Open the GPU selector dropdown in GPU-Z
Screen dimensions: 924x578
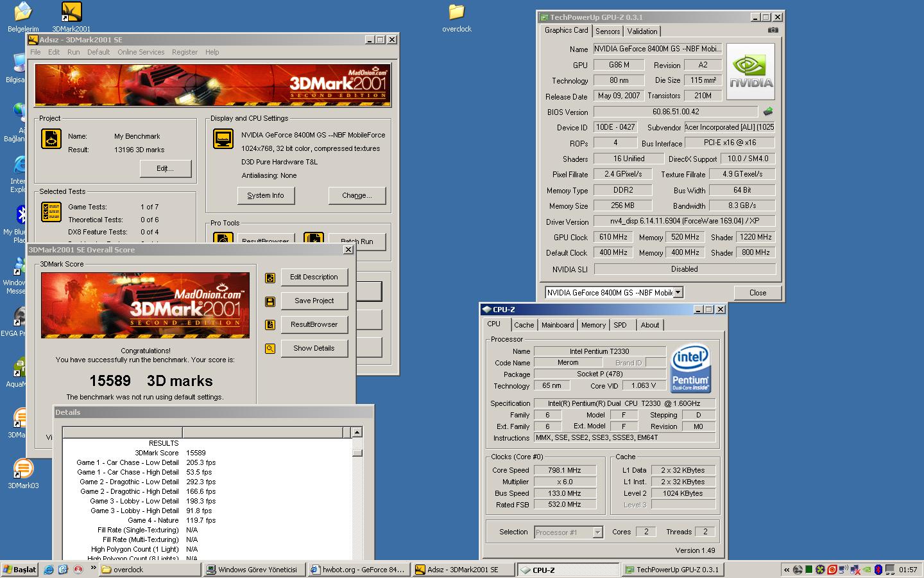tap(678, 293)
